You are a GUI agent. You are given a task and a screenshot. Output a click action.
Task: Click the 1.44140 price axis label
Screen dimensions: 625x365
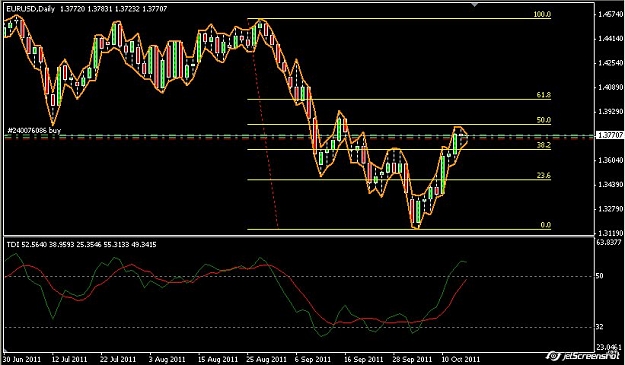click(x=610, y=39)
